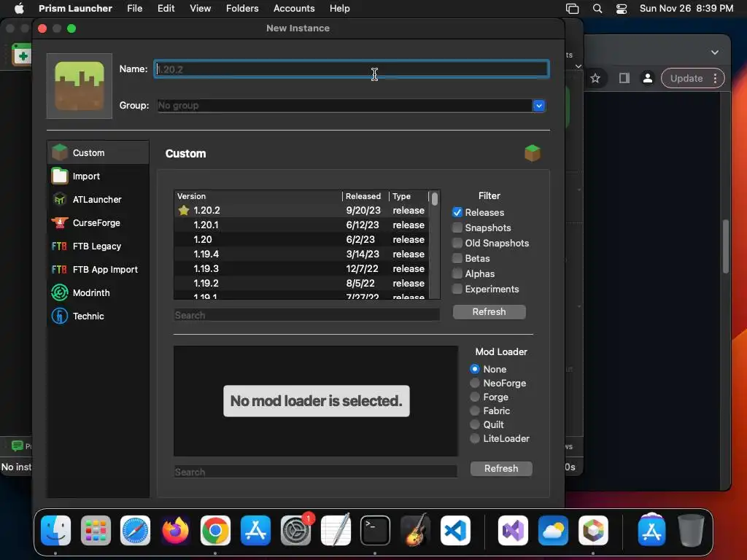Open the File menu

134,8
